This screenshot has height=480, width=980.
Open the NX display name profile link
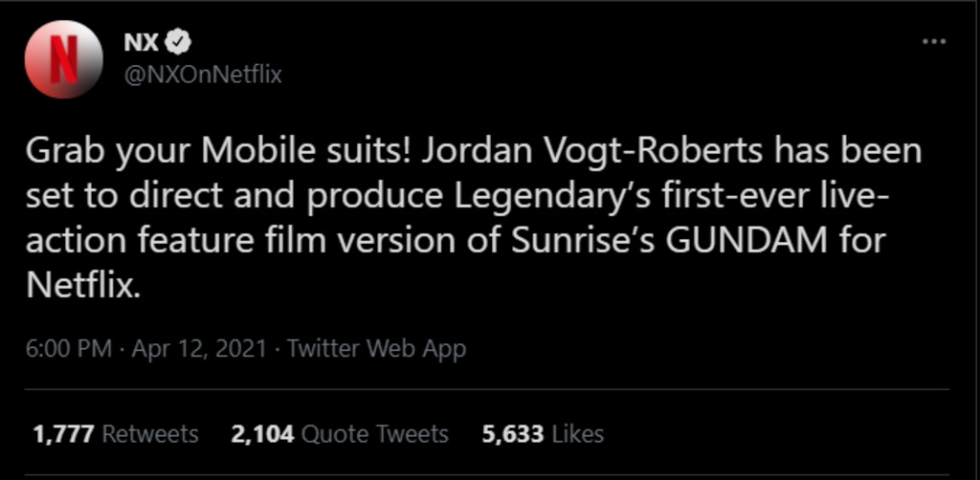(141, 42)
